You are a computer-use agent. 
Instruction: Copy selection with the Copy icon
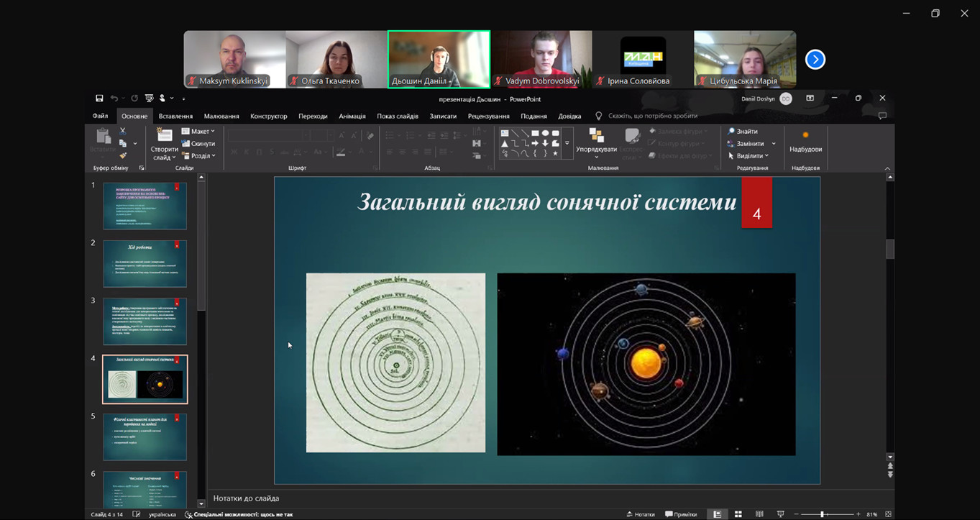point(123,143)
